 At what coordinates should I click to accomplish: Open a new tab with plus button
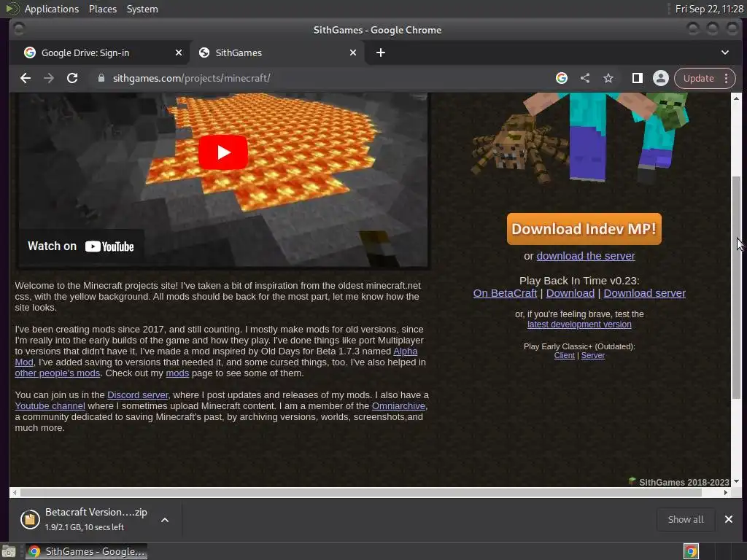click(x=381, y=52)
